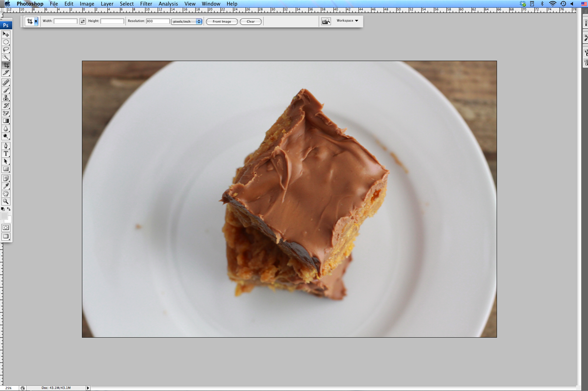Click the Ps logo atop the toolbox

(x=6, y=25)
